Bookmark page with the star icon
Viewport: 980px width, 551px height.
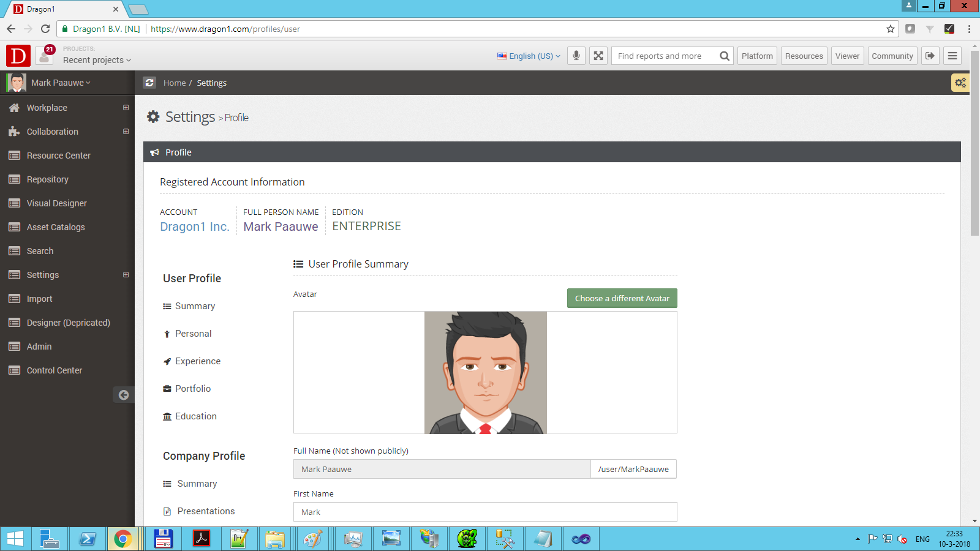coord(891,29)
